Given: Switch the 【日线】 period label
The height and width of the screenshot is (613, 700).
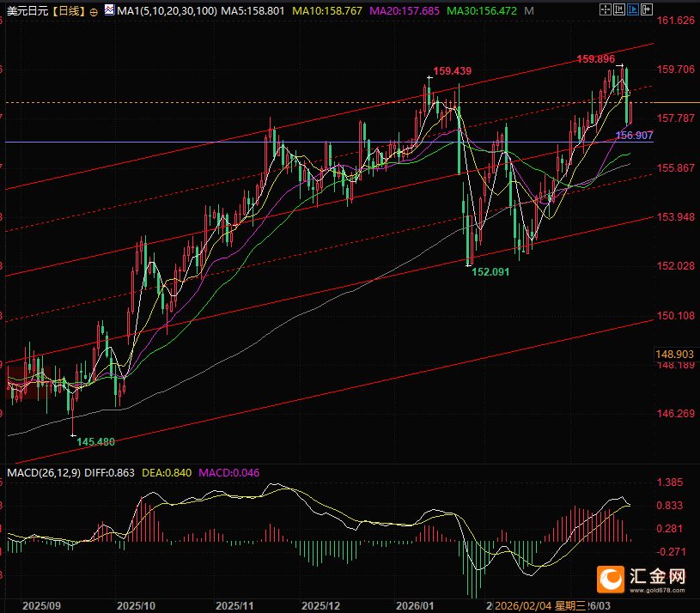Looking at the screenshot, I should point(69,10).
